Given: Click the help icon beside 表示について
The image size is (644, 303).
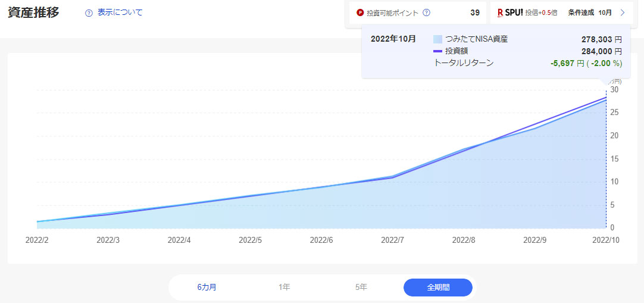Looking at the screenshot, I should 89,13.
